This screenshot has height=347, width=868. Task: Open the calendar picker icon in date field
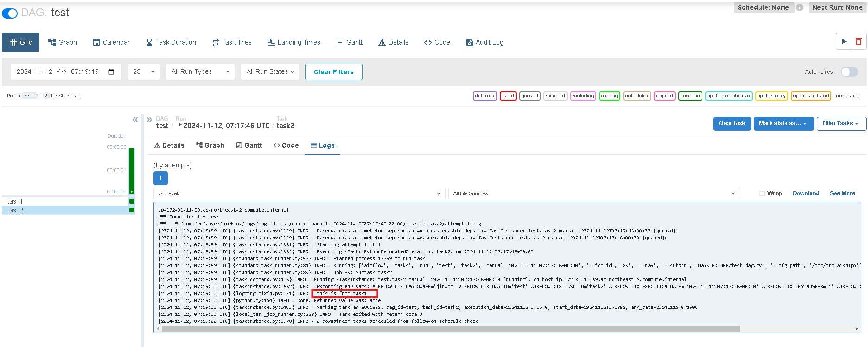111,72
